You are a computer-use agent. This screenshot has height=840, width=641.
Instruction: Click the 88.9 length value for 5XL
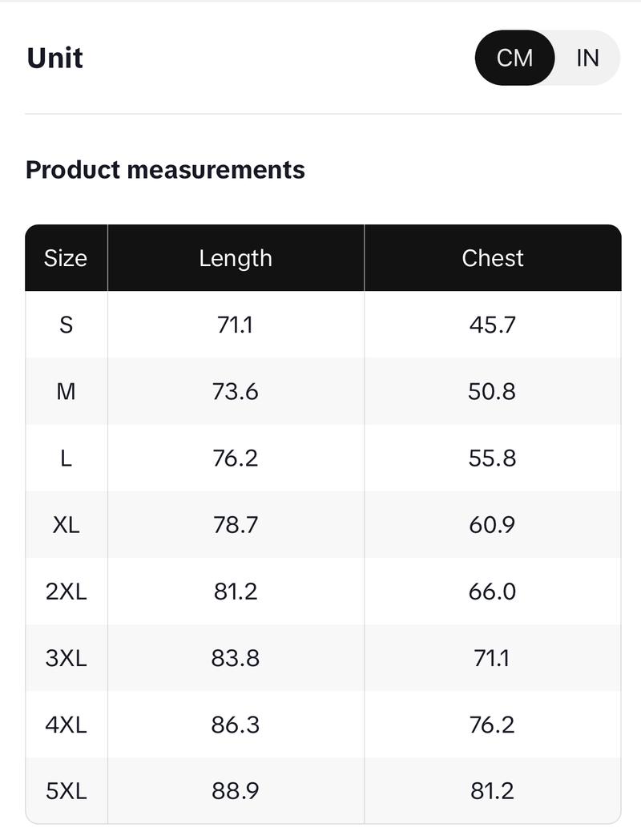click(236, 791)
